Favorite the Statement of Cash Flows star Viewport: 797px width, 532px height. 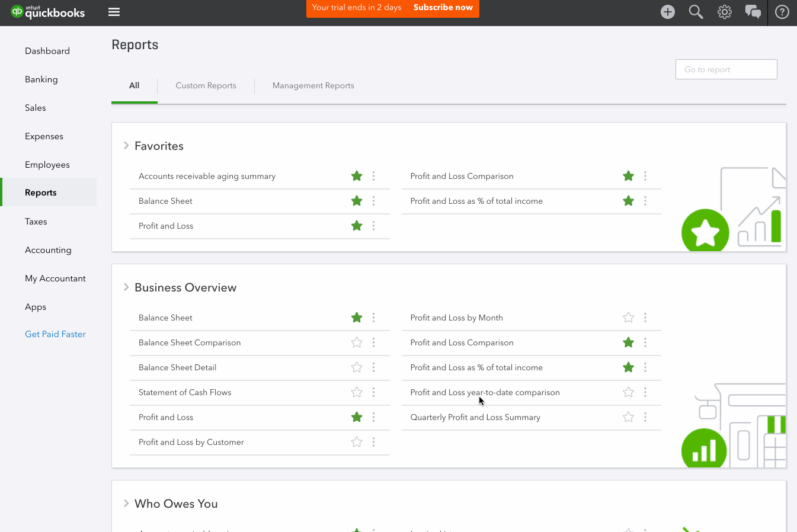[357, 392]
